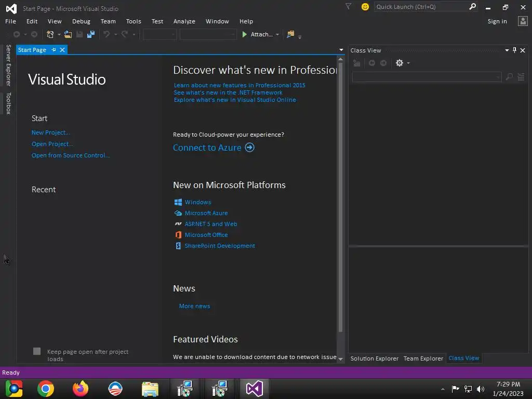Viewport: 532px width, 399px height.
Task: Expand the Redo history dropdown arrow
Action: 134,35
